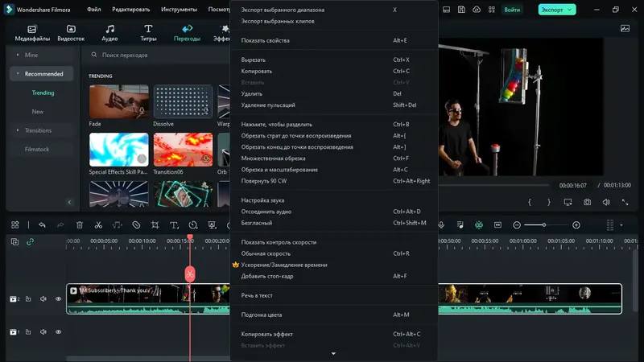Viewport: 644px width, 362px height.
Task: Click the zoom in plus icon on timeline
Action: 576,225
